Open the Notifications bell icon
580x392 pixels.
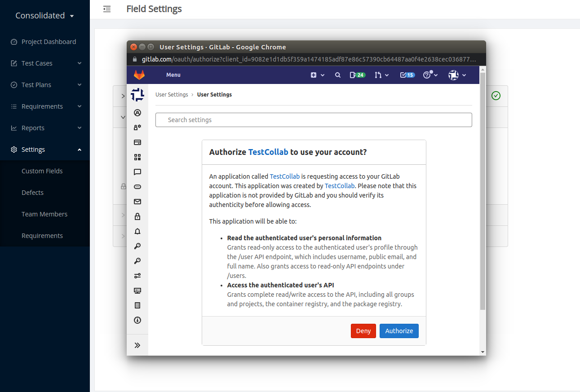[137, 231]
